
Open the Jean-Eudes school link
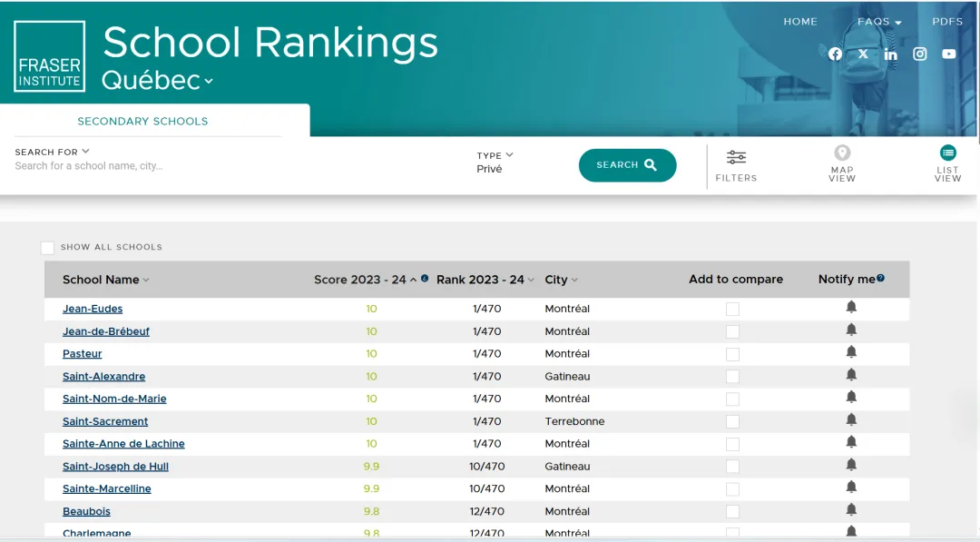click(93, 309)
